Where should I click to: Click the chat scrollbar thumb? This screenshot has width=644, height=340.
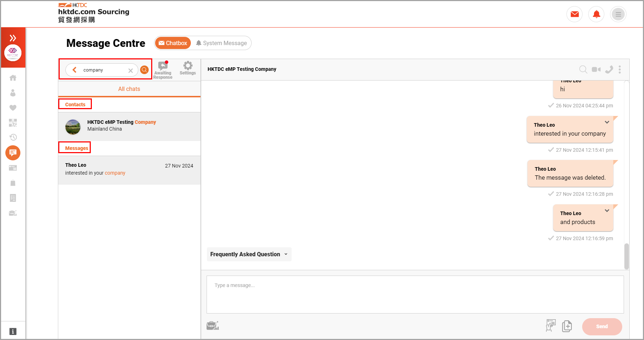pyautogui.click(x=626, y=256)
